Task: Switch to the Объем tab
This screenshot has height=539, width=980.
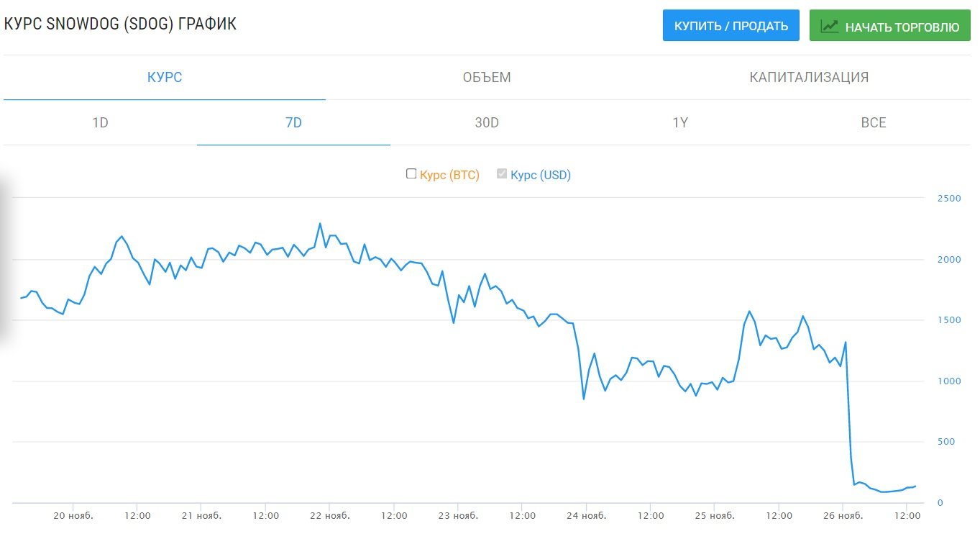Action: click(x=487, y=77)
